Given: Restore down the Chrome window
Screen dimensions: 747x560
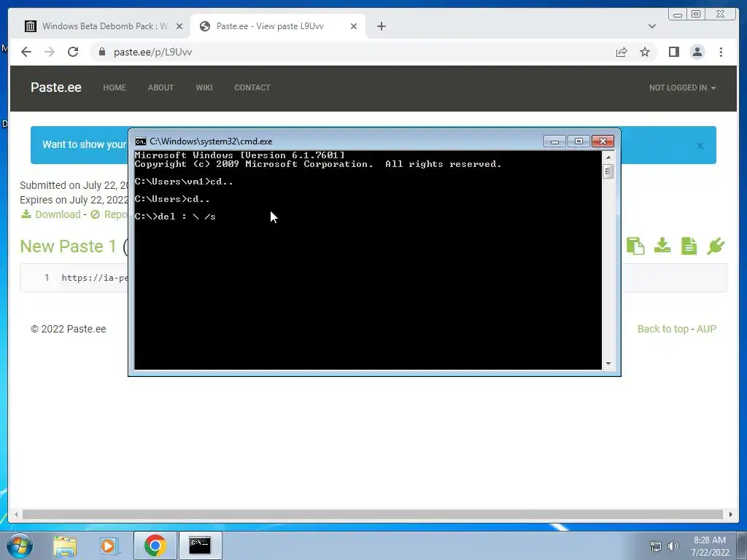Looking at the screenshot, I should [x=696, y=15].
